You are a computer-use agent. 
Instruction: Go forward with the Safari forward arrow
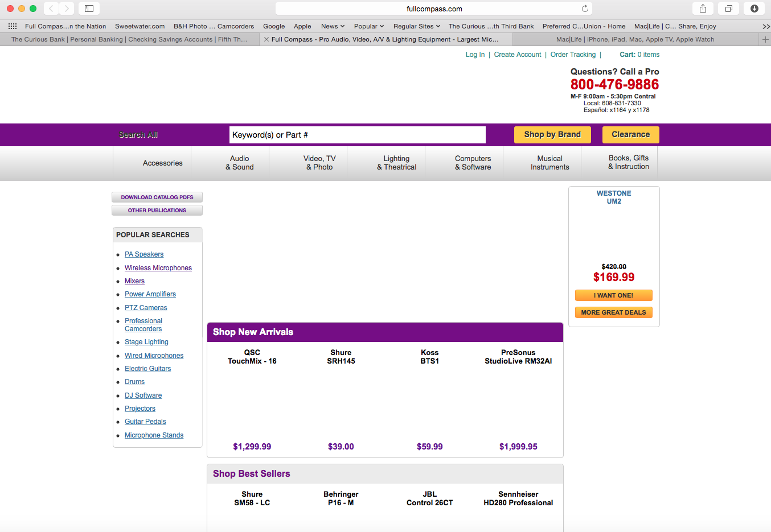click(67, 9)
